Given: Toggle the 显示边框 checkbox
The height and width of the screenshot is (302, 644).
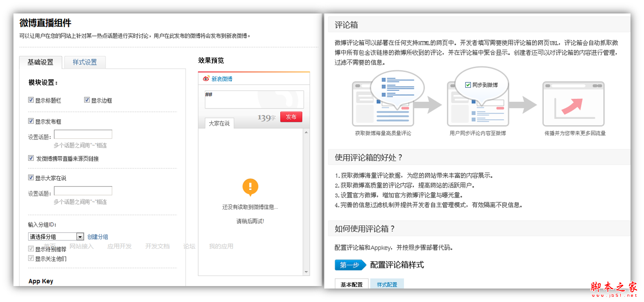Looking at the screenshot, I should (x=87, y=100).
